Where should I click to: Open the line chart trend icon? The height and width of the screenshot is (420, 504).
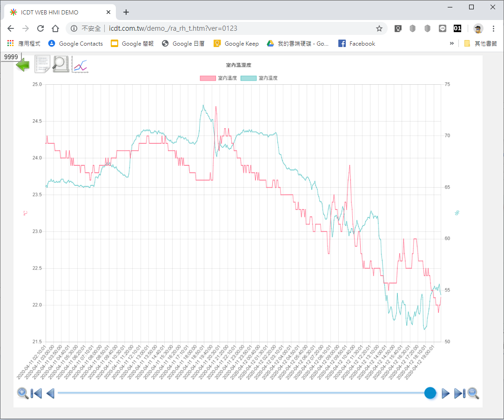pos(80,65)
